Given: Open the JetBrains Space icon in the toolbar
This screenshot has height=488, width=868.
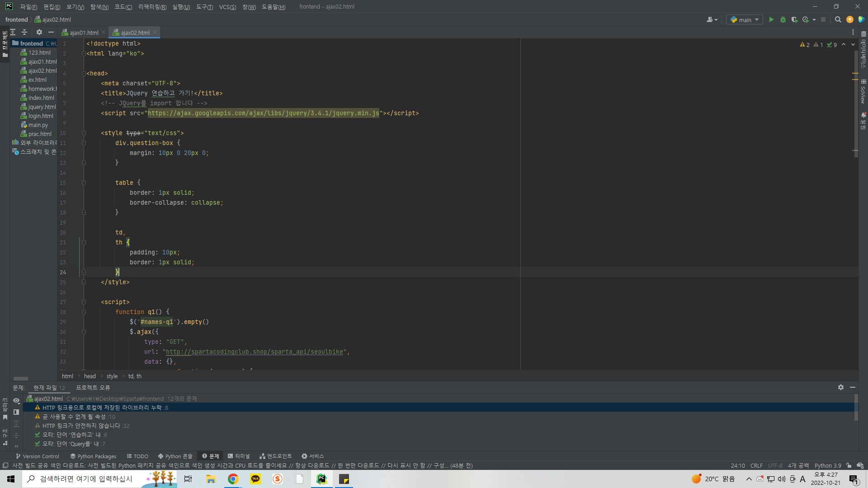Looking at the screenshot, I should [x=862, y=20].
